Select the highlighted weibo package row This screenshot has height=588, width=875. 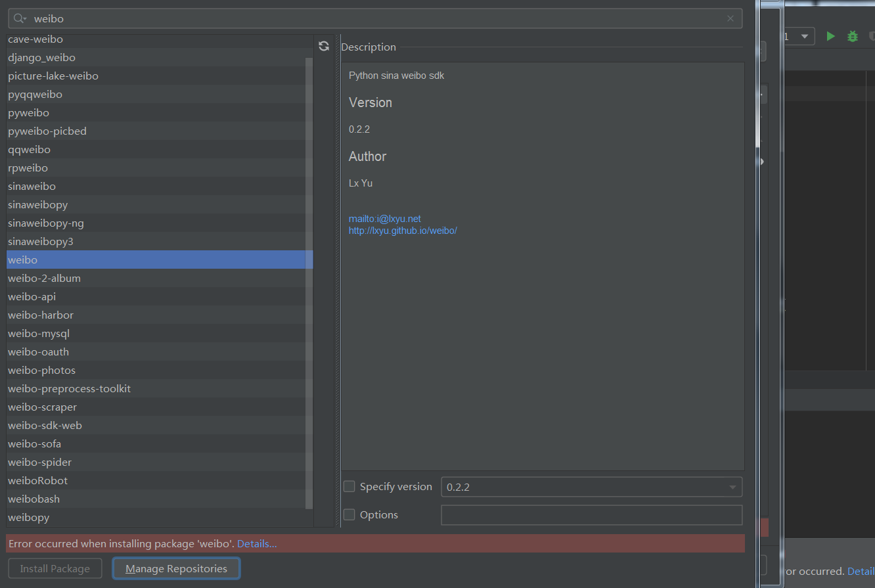(x=160, y=260)
